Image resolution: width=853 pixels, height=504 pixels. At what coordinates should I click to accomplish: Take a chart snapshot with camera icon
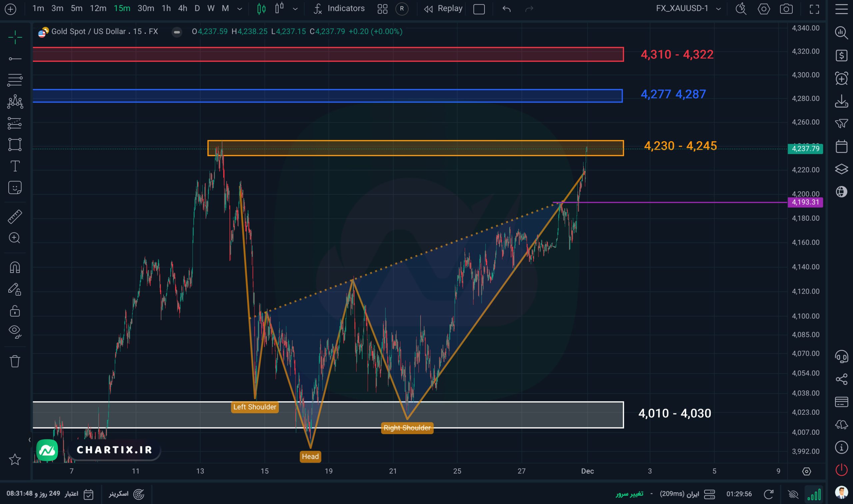[x=786, y=9]
